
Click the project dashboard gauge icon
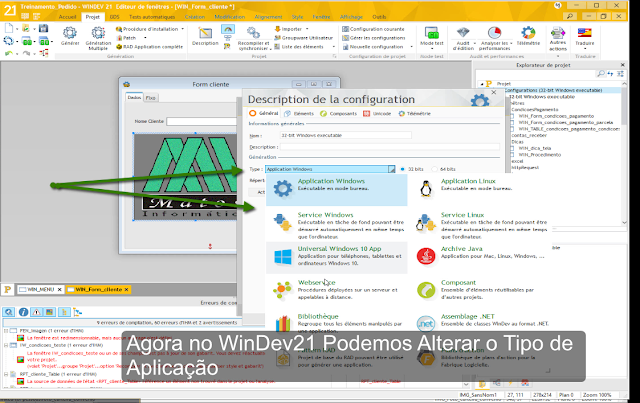[228, 29]
